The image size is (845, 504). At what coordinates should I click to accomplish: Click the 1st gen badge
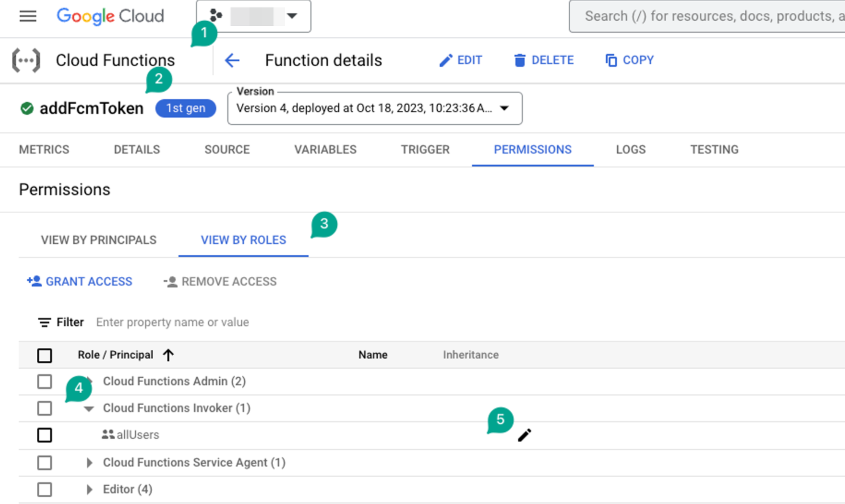pyautogui.click(x=186, y=109)
